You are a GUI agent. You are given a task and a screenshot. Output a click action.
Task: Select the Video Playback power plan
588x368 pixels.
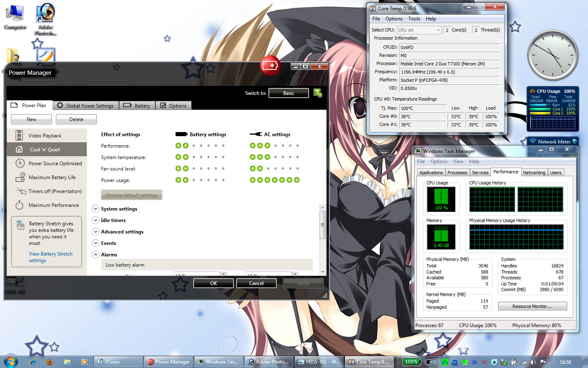[47, 136]
